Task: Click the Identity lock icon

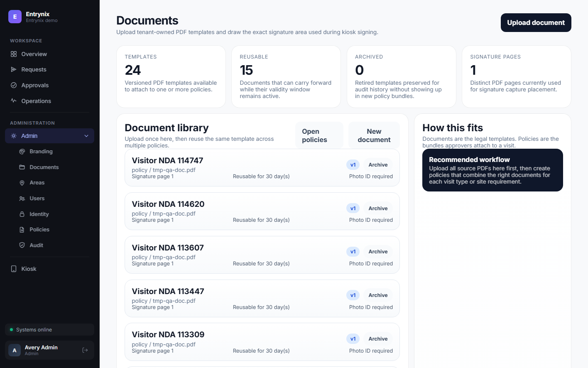Action: coord(22,214)
